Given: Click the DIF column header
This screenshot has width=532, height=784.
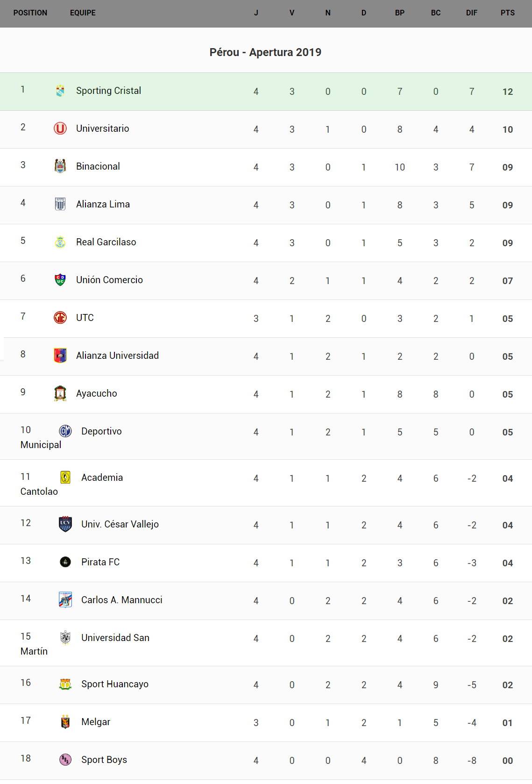Looking at the screenshot, I should click(472, 13).
